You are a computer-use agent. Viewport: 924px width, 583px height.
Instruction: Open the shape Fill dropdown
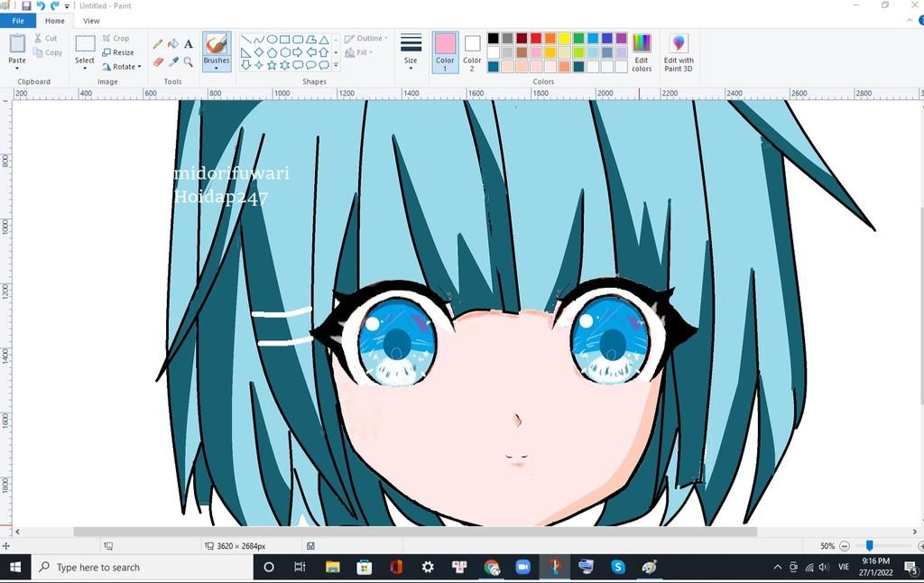click(359, 52)
